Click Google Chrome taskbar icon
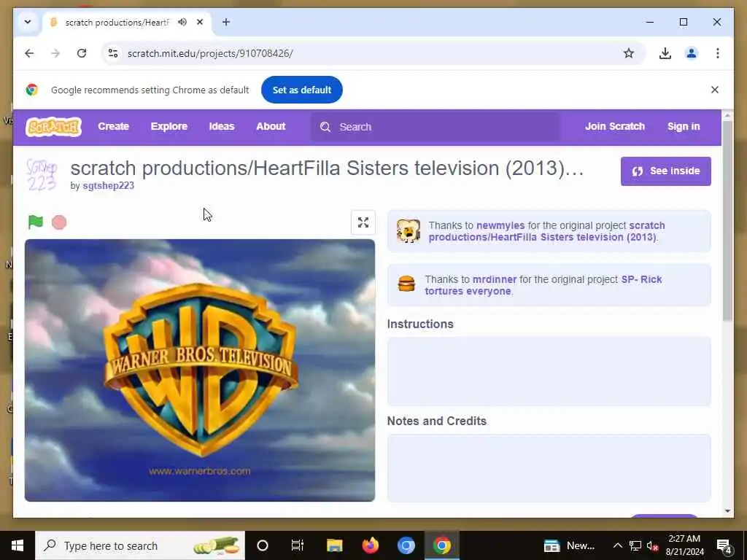747x560 pixels. [441, 545]
